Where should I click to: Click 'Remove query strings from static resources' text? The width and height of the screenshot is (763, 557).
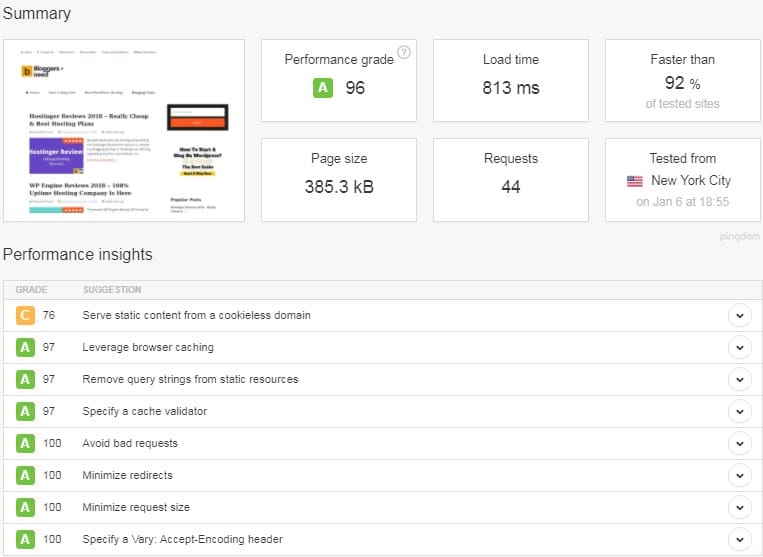click(190, 379)
